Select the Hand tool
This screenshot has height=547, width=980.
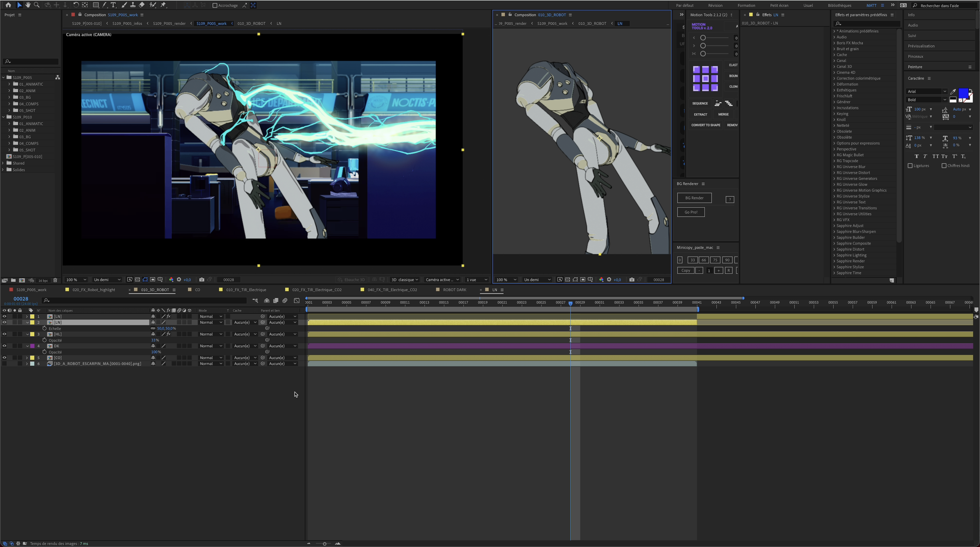coord(28,5)
